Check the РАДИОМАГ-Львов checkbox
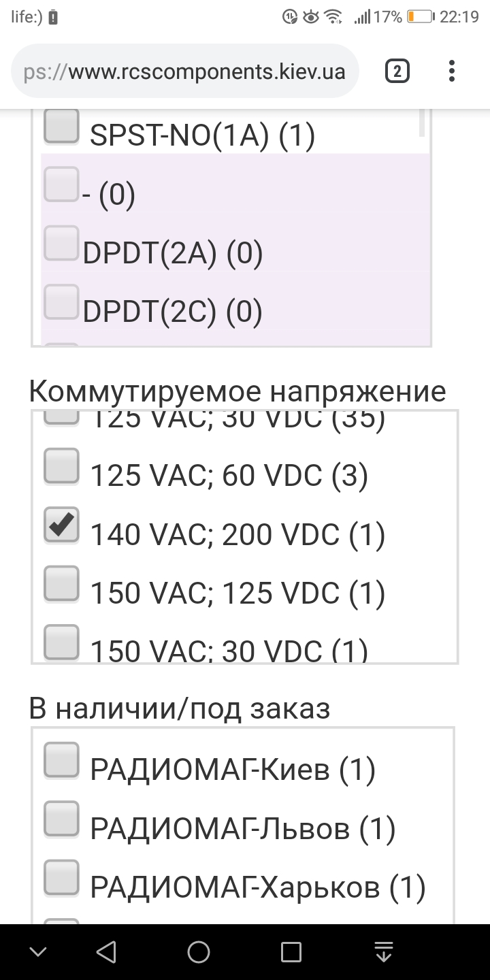The height and width of the screenshot is (980, 490). [61, 819]
